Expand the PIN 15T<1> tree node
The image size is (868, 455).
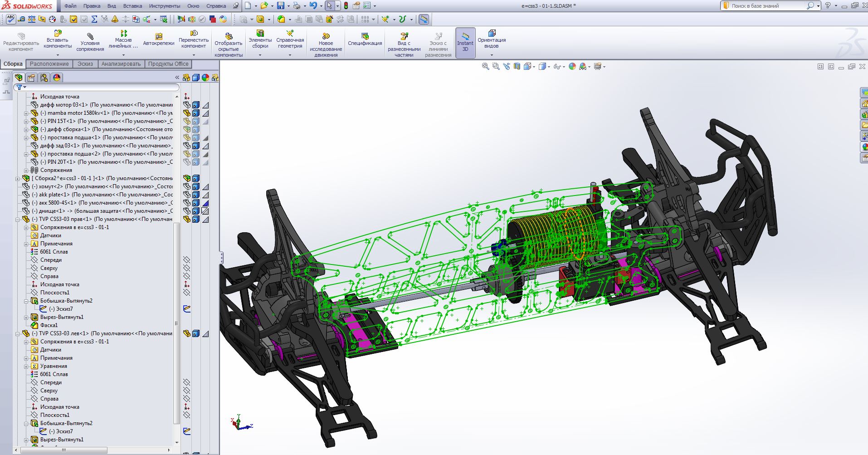pos(26,122)
